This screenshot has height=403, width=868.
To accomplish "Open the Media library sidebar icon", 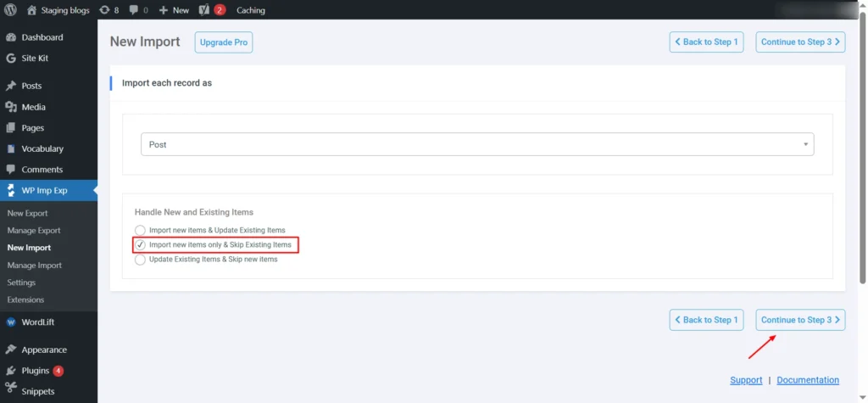I will [11, 107].
